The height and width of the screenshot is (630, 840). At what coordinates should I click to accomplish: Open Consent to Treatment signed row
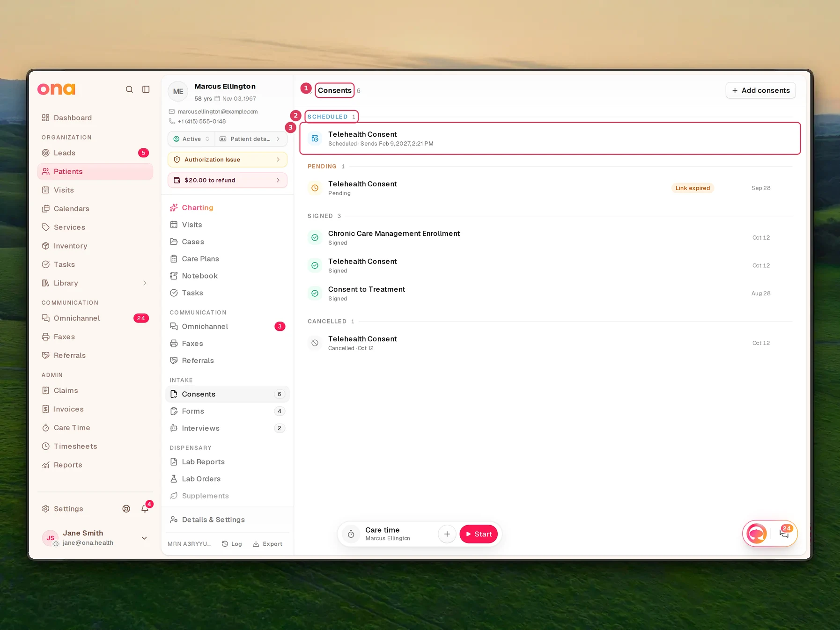point(550,293)
